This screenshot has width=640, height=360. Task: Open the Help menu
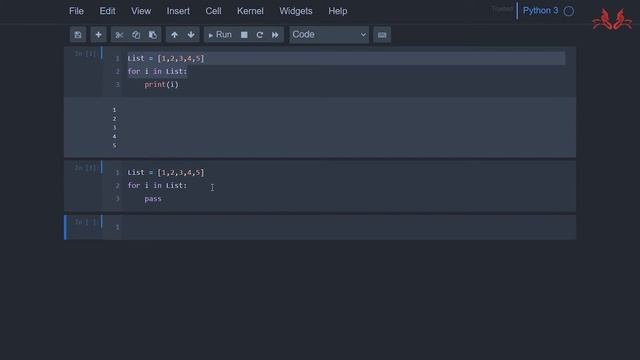pyautogui.click(x=338, y=11)
